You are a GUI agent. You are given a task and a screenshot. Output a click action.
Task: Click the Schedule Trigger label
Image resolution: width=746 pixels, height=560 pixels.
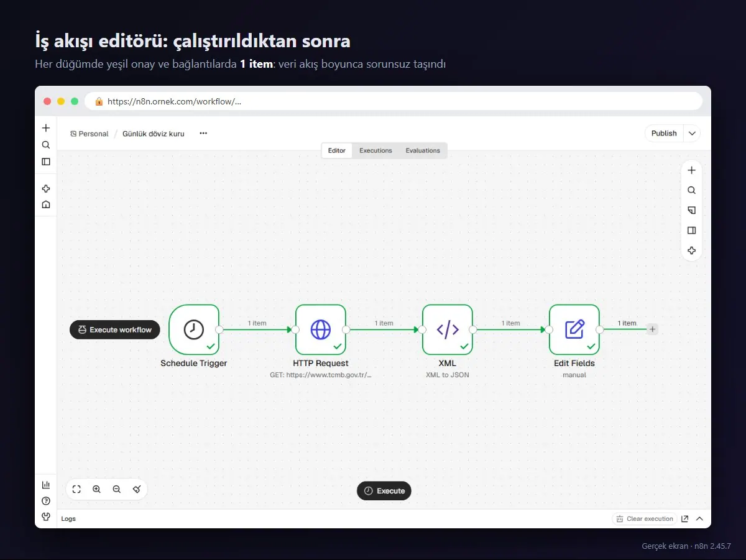pos(194,363)
